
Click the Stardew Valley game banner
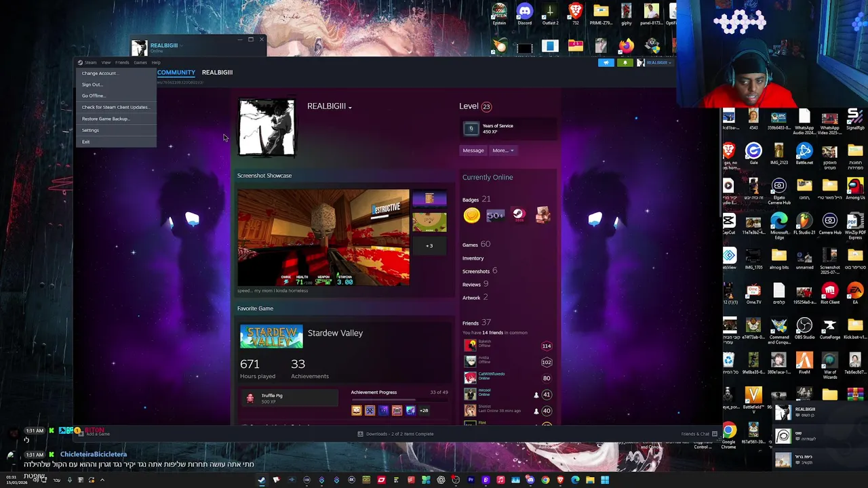[271, 337]
